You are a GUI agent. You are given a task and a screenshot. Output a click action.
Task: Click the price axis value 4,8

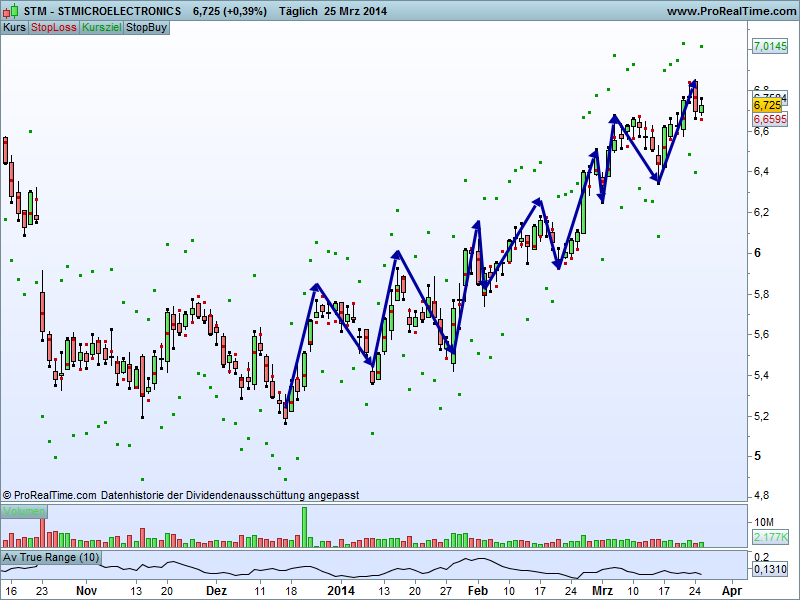pos(761,496)
